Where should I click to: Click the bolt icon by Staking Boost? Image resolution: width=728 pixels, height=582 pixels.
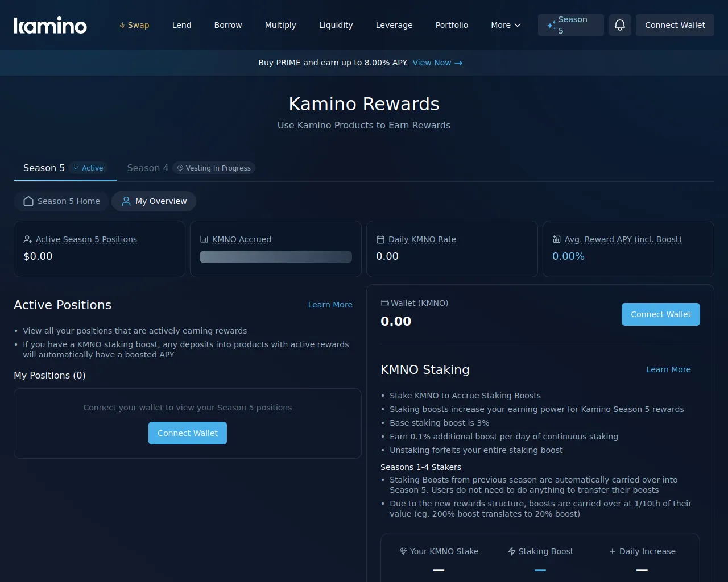(x=512, y=551)
